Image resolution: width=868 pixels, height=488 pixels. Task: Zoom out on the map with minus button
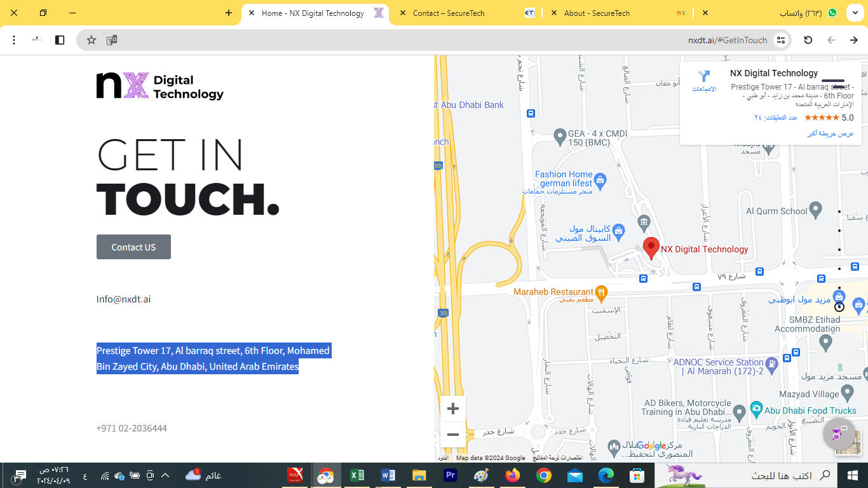[453, 435]
